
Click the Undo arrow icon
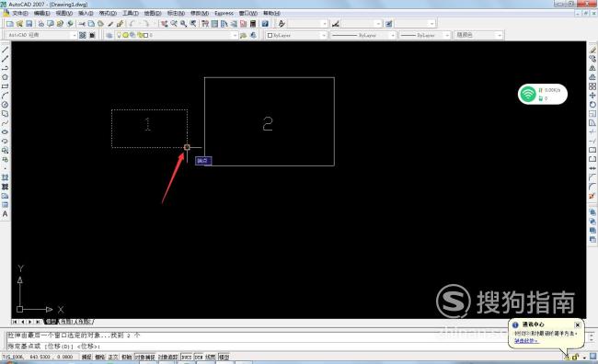point(132,24)
